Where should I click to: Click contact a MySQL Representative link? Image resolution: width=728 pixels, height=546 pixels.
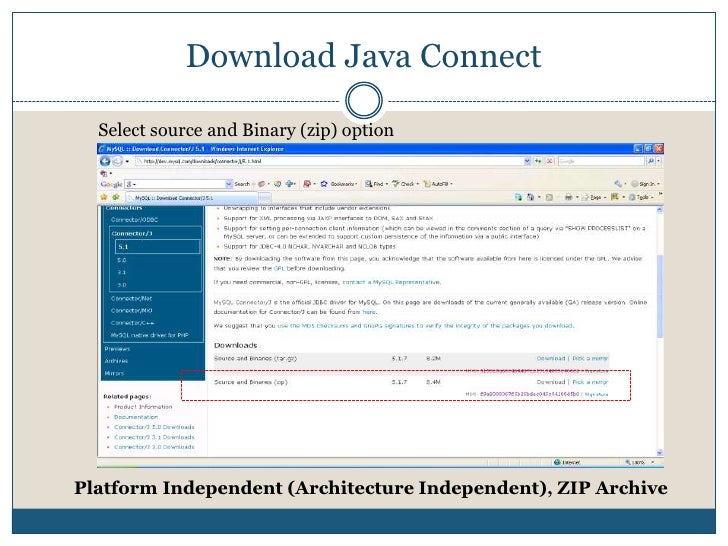coord(391,282)
